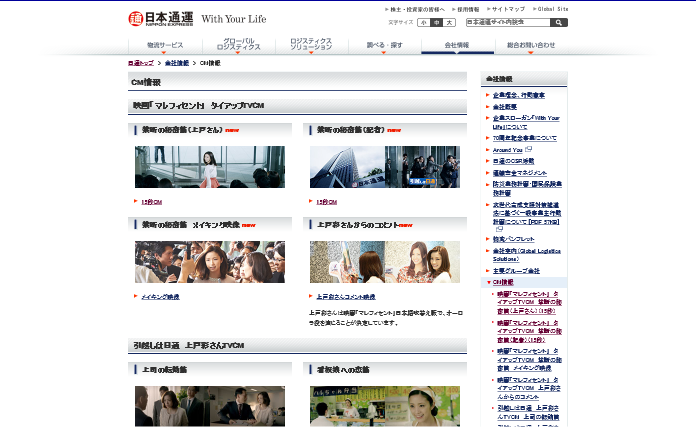This screenshot has height=427, width=696.
Task: Open sidebar sub-link 引越しは日通 上司の転勤
Action: [528, 412]
